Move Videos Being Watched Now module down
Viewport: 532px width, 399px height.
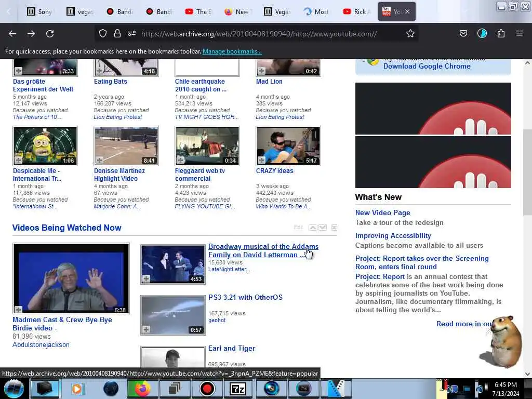click(322, 228)
